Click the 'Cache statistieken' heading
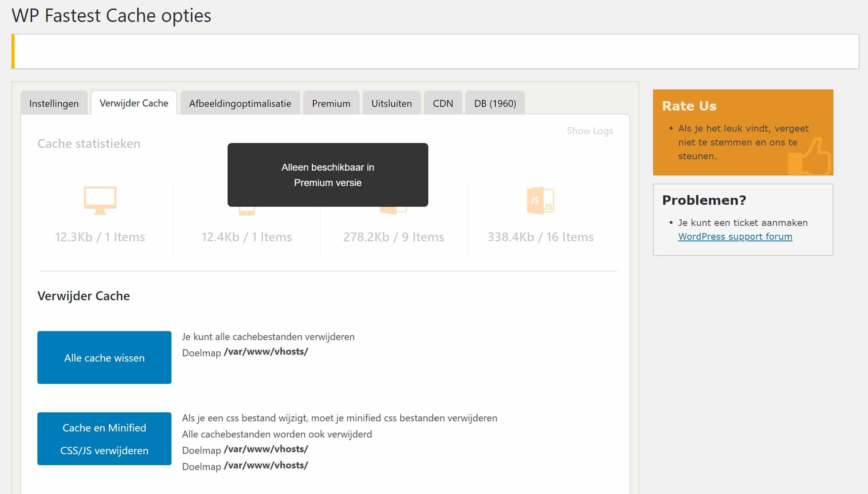The height and width of the screenshot is (494, 868). 89,143
